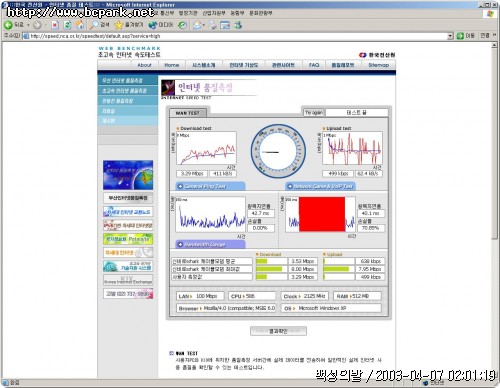Expand the Back button history dropdown arrow
The image size is (500, 388).
click(28, 25)
